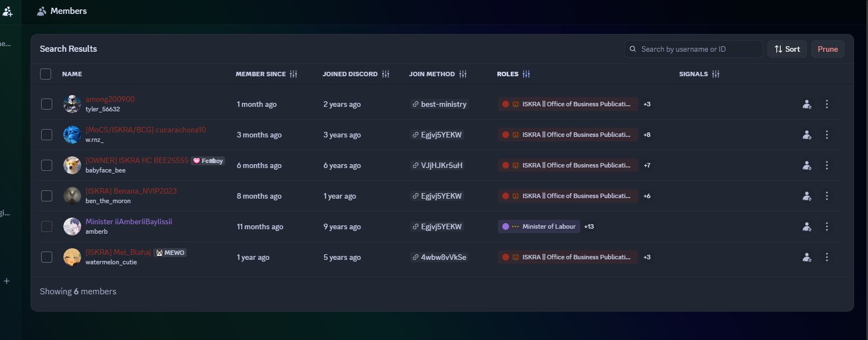The height and width of the screenshot is (340, 868).
Task: Open three-dot menu for Minister iiAmberiiBaylissii
Action: (827, 226)
